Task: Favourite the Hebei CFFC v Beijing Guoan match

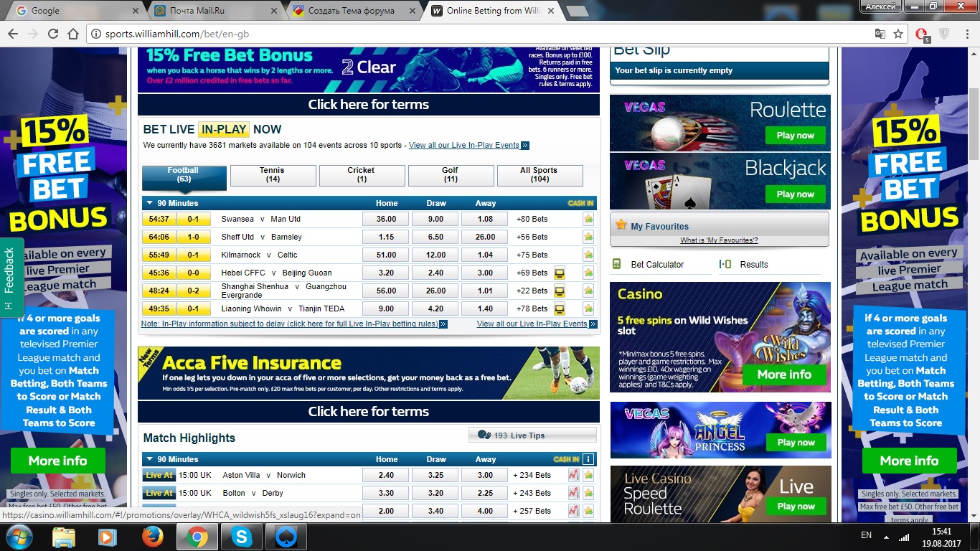Action: pyautogui.click(x=588, y=273)
